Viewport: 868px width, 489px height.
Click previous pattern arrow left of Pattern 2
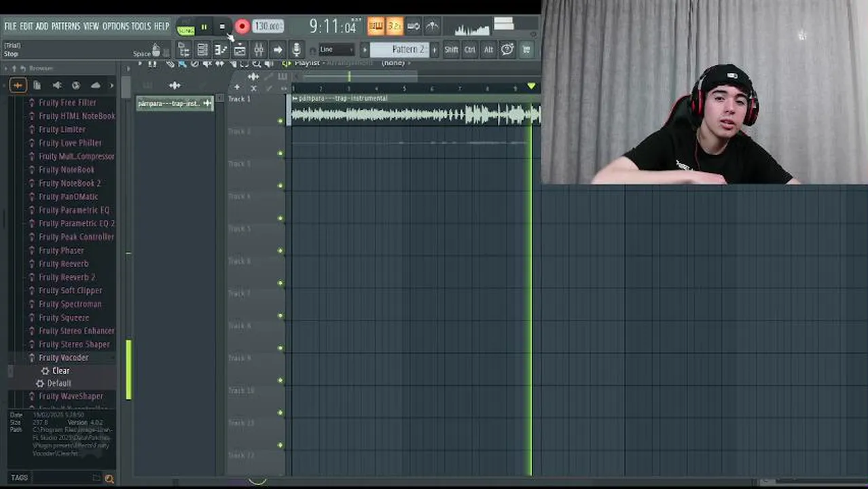coord(365,50)
